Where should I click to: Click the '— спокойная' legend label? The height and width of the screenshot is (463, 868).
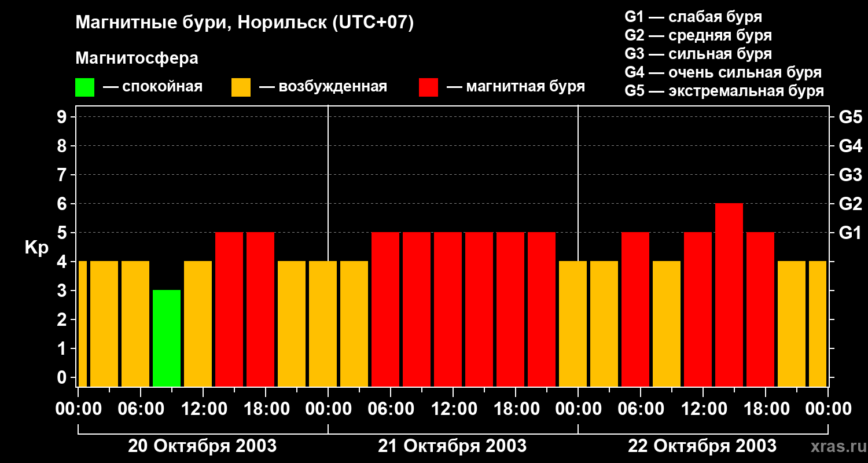tap(153, 87)
